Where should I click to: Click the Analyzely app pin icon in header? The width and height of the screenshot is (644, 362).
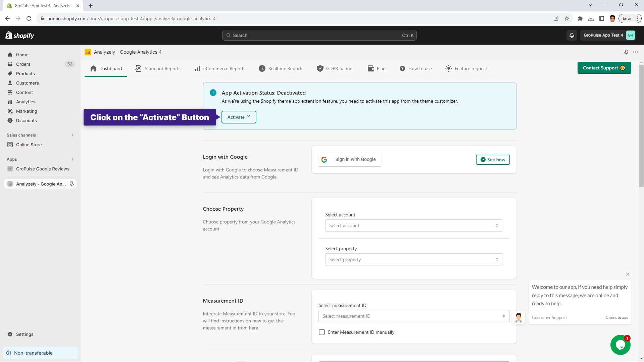coord(626,52)
